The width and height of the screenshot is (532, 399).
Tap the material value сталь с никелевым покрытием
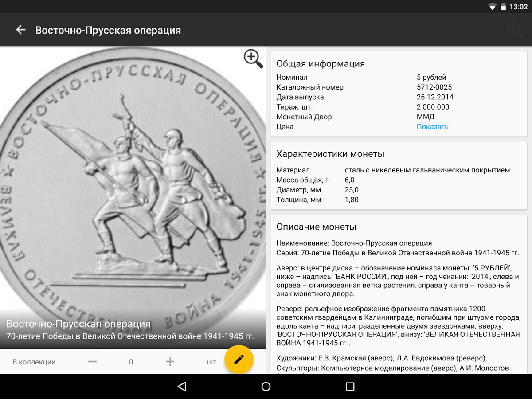pos(427,170)
